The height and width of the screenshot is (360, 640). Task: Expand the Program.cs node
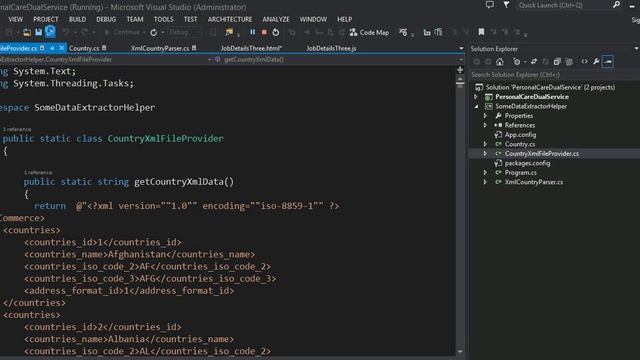485,173
